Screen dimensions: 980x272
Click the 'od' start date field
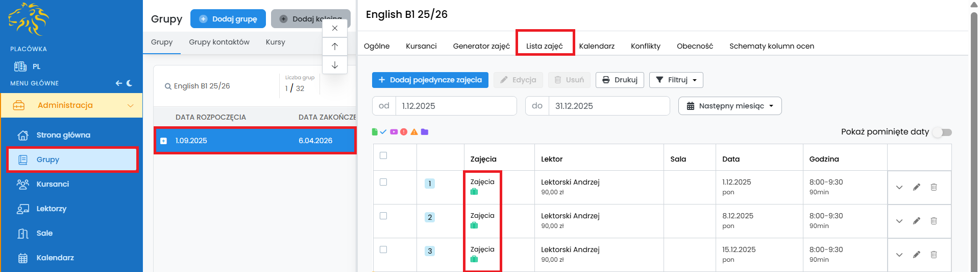pyautogui.click(x=456, y=106)
